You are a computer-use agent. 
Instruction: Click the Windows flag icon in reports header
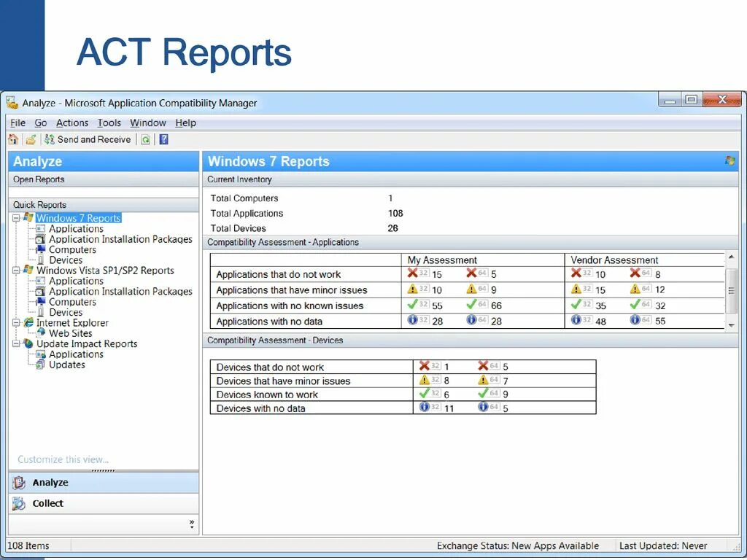(729, 160)
